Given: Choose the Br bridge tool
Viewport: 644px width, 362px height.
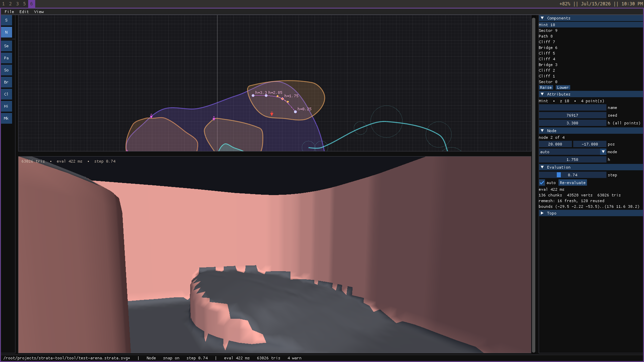Looking at the screenshot, I should click(6, 82).
